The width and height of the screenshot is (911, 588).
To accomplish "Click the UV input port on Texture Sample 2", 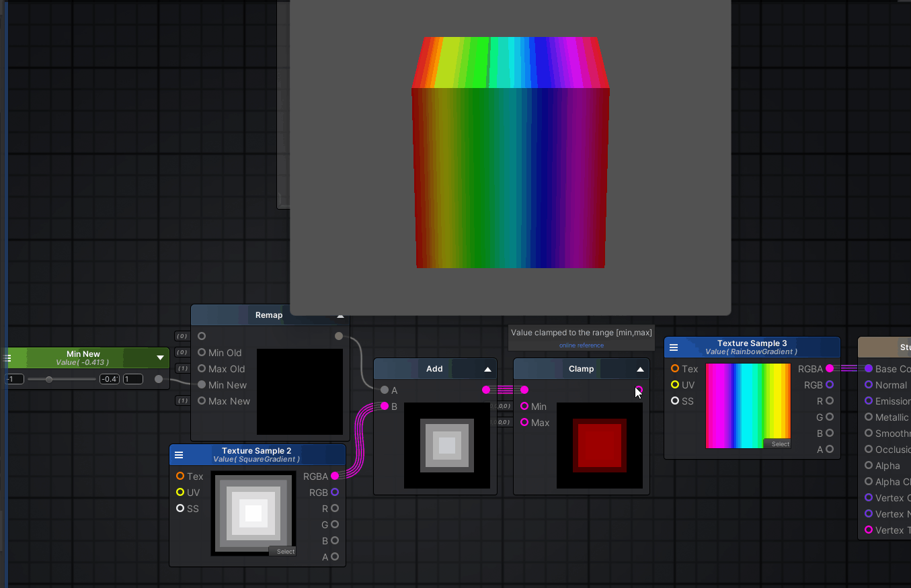I will tap(180, 492).
